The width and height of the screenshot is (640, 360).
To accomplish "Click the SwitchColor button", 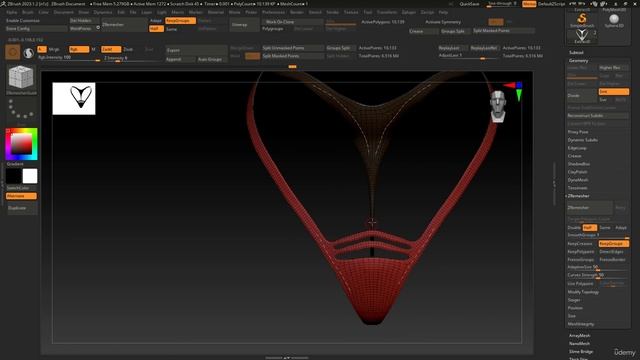I will (18, 188).
